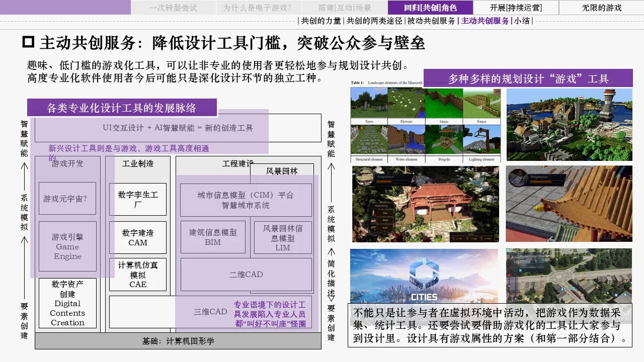644x362 pixels.
Task: Select the highlighted 回归[共创]角色 tab
Action: [430, 8]
